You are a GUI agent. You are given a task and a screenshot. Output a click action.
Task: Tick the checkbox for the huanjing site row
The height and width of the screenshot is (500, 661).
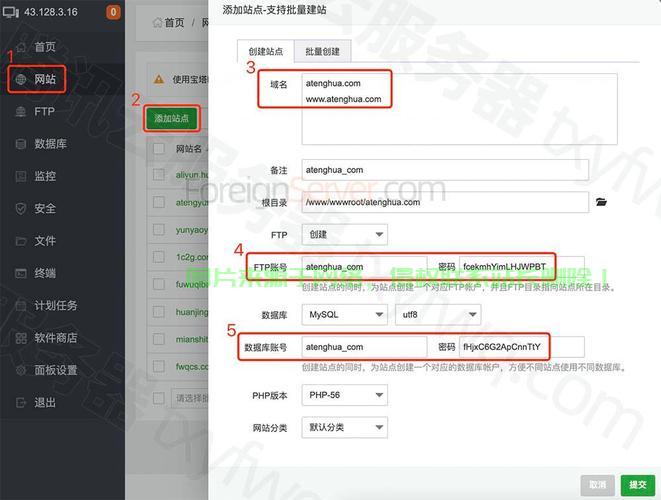pyautogui.click(x=159, y=312)
